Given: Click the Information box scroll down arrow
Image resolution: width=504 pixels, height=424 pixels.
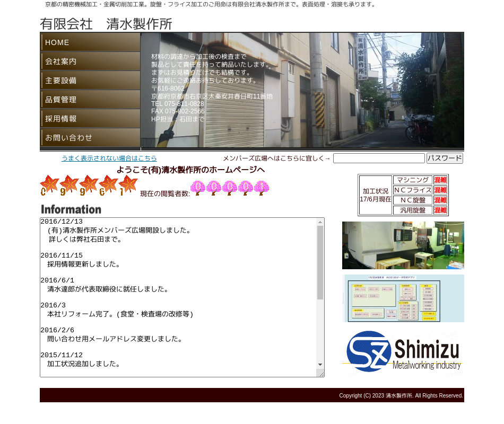Looking at the screenshot, I should click(320, 365).
